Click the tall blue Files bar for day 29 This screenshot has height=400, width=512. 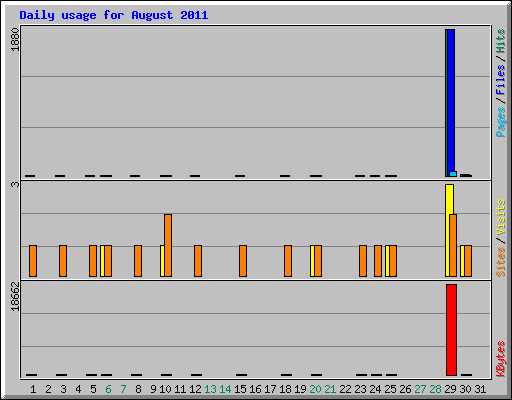[x=451, y=100]
